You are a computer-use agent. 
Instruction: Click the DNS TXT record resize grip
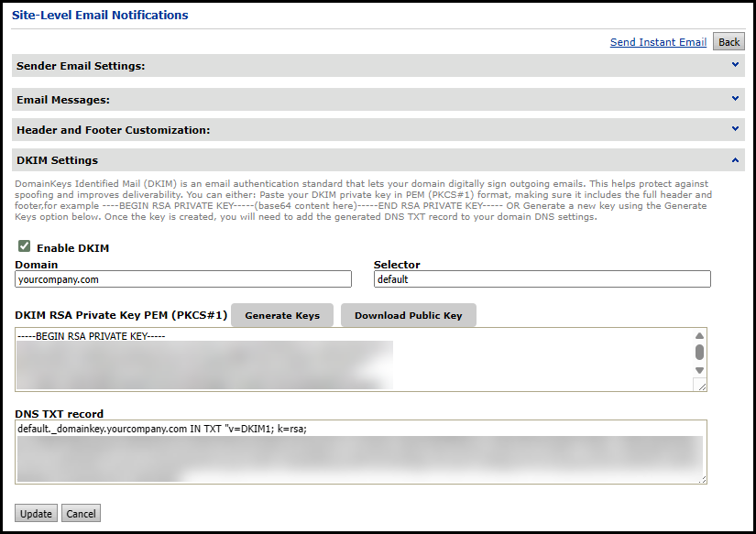[x=701, y=478]
